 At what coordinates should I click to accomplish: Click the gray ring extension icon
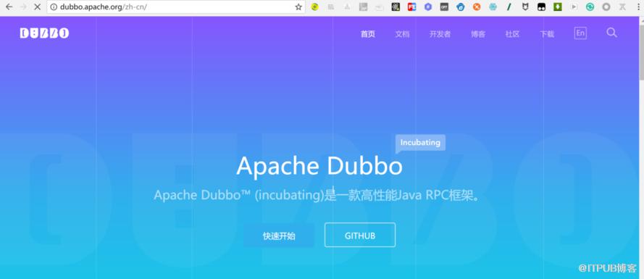[606, 7]
